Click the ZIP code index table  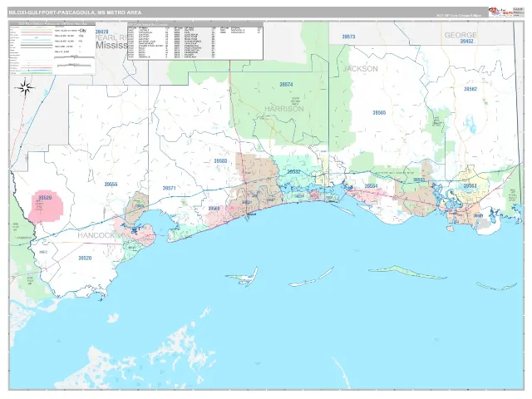pyautogui.click(x=195, y=41)
